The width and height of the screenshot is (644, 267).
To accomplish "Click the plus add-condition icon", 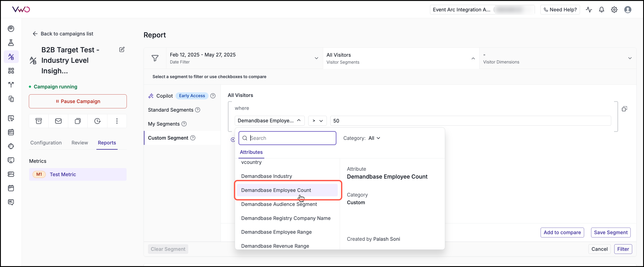I will [x=233, y=140].
